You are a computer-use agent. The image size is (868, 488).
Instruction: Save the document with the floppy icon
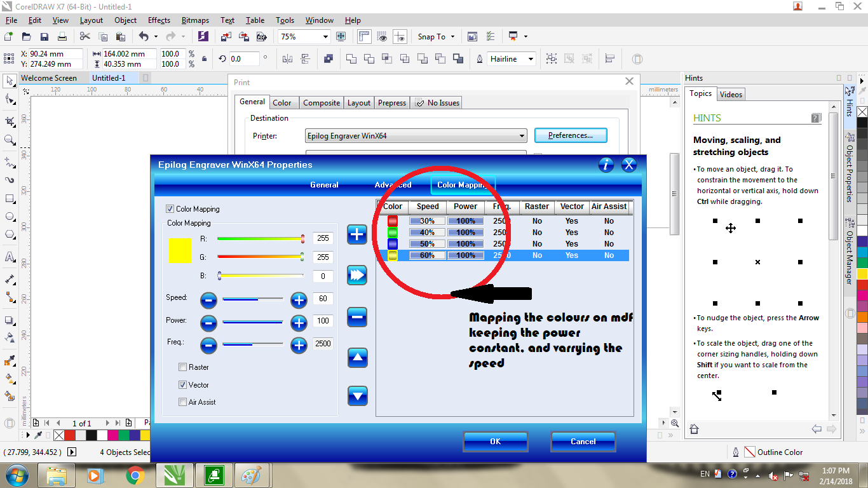[44, 37]
